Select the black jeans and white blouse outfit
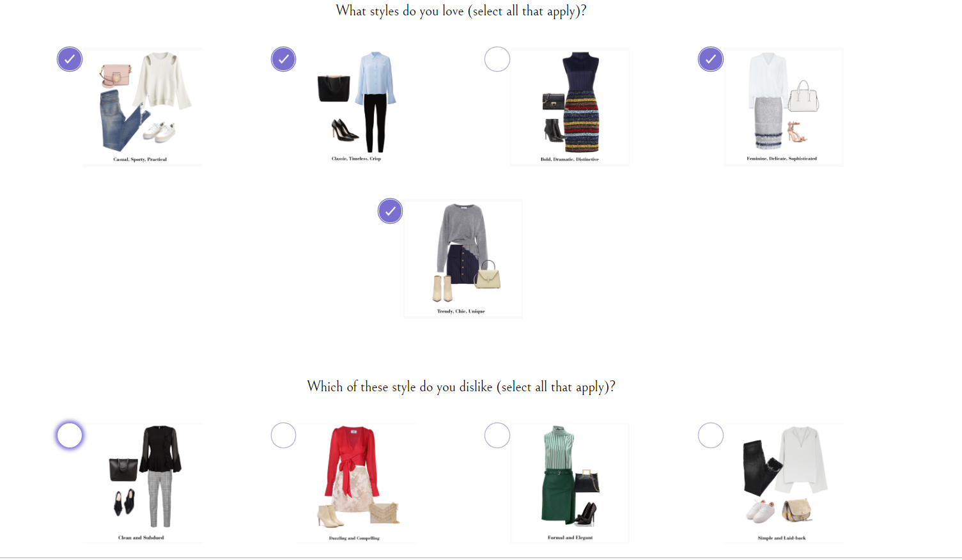 point(784,483)
